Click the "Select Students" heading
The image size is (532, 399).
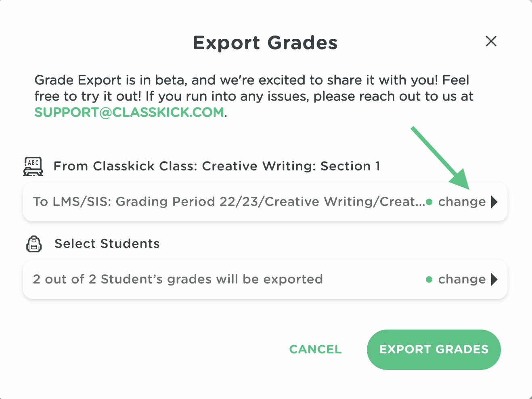coord(107,244)
